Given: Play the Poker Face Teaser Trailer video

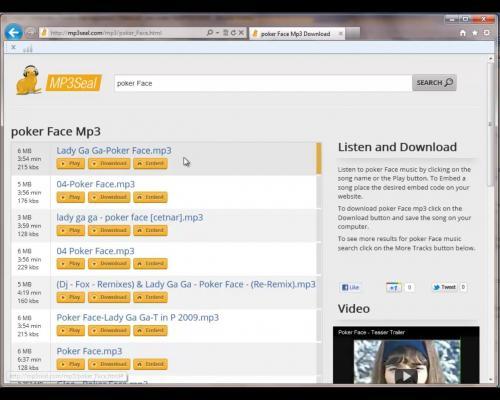Looking at the screenshot, I should (406, 376).
